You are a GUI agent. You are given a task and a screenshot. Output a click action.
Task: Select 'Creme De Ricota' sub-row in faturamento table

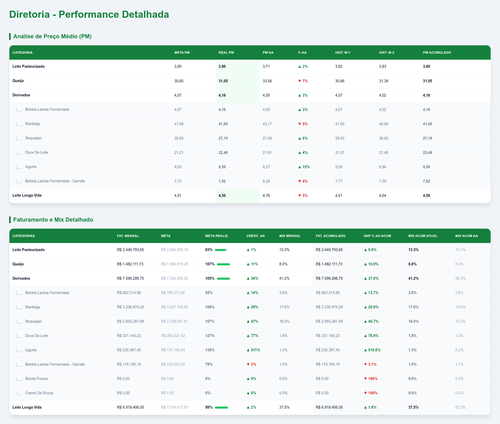pos(250,393)
